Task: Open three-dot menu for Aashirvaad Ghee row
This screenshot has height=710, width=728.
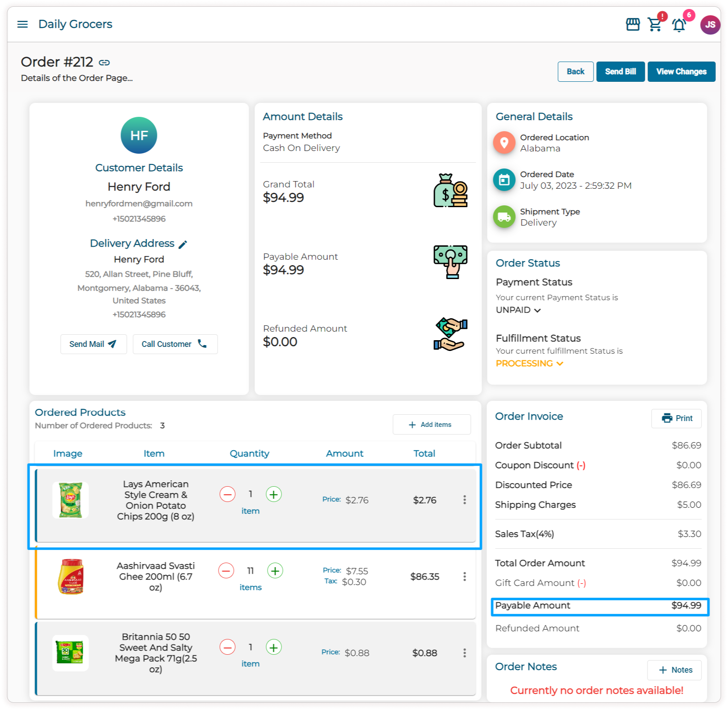Action: point(464,576)
